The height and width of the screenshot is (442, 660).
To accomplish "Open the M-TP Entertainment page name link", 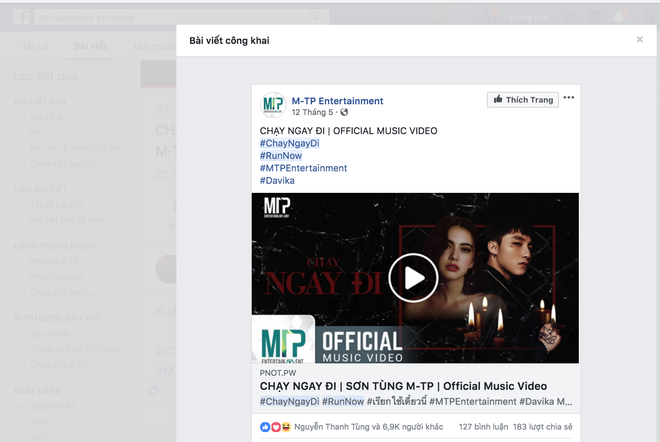I will click(338, 101).
